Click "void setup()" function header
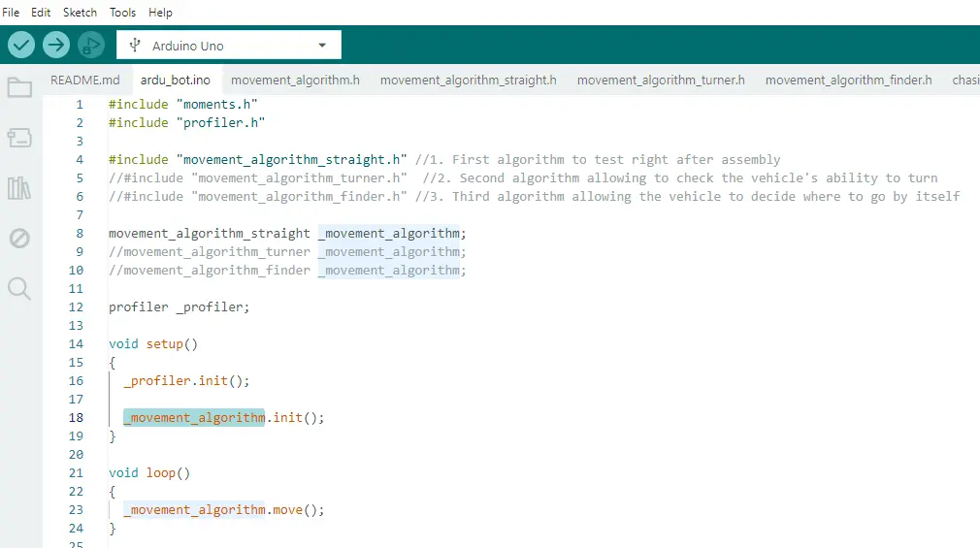 tap(153, 343)
